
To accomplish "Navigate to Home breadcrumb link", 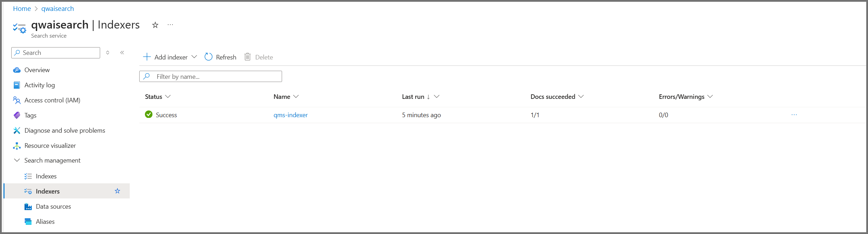I will [22, 9].
